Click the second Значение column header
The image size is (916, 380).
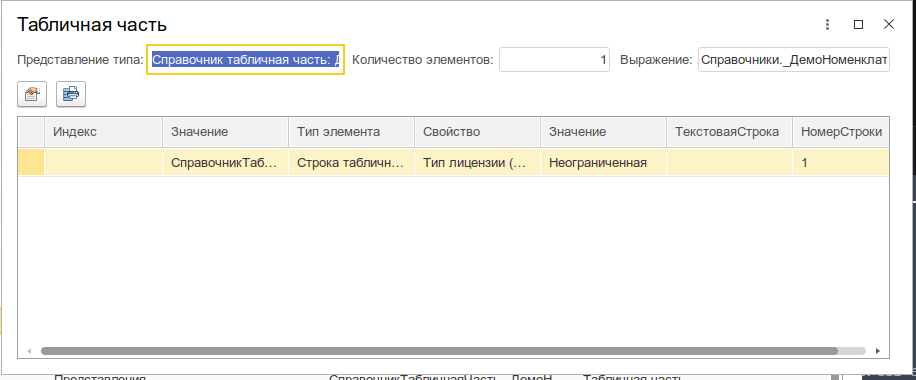pos(604,132)
